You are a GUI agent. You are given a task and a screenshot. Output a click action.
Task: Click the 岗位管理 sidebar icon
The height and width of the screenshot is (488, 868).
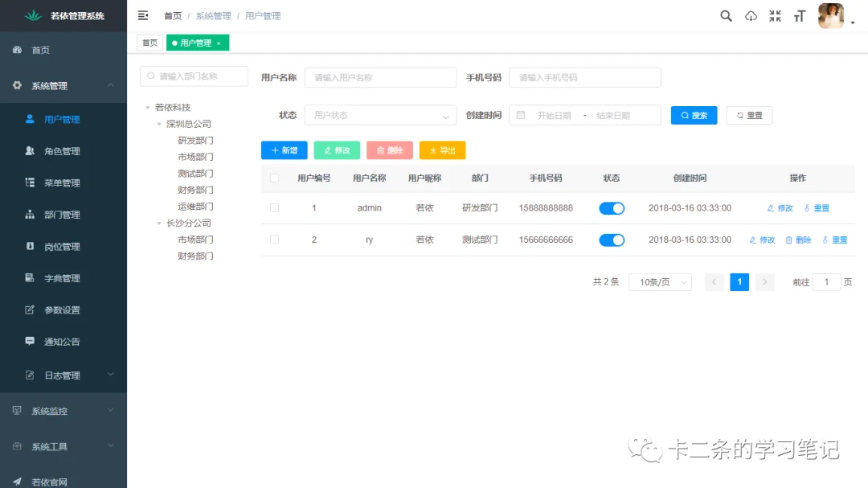(x=30, y=246)
